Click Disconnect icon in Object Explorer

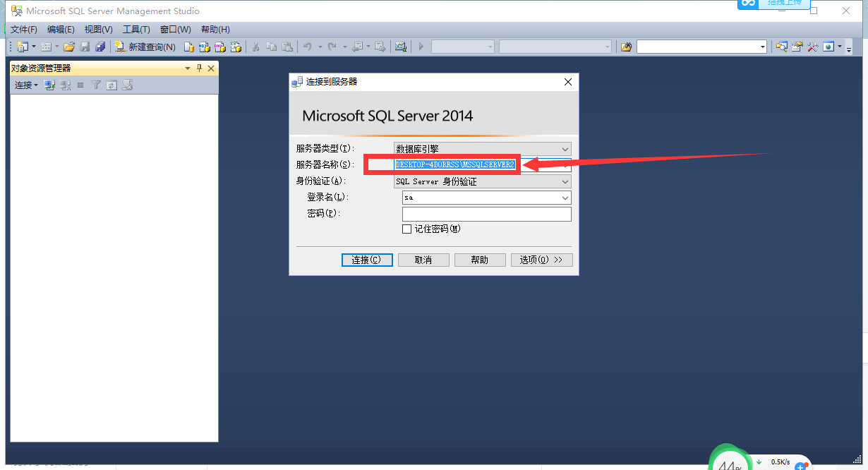[65, 85]
